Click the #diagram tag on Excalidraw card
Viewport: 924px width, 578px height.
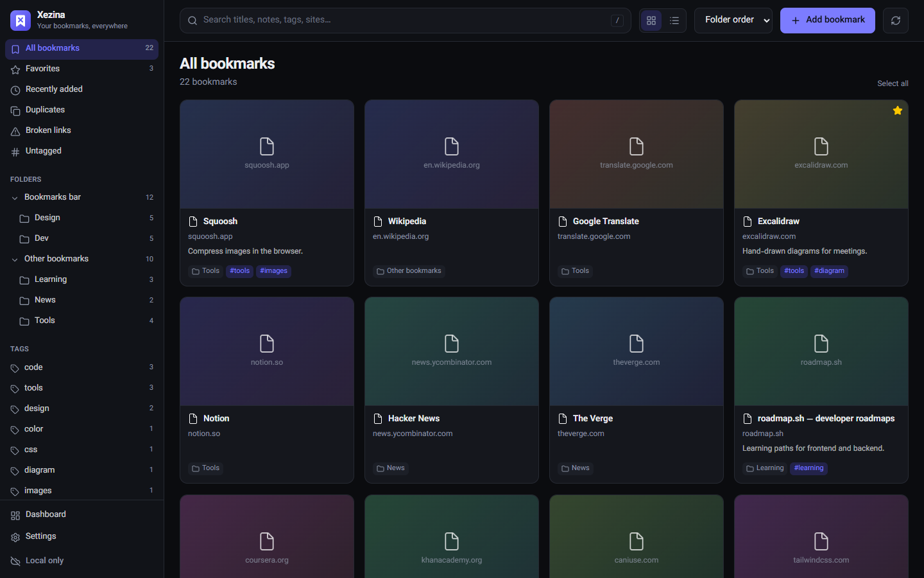click(x=829, y=271)
